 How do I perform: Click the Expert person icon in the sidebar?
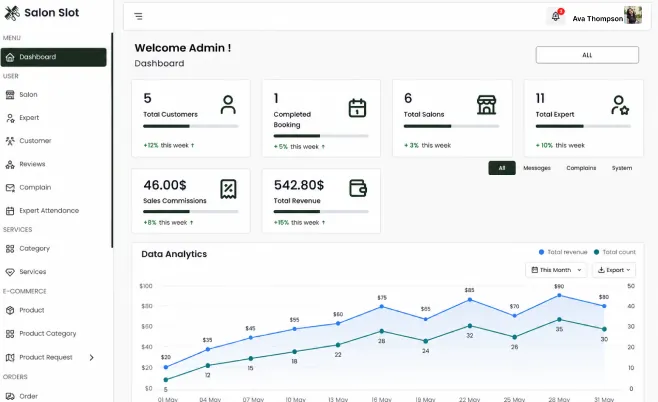[x=10, y=118]
